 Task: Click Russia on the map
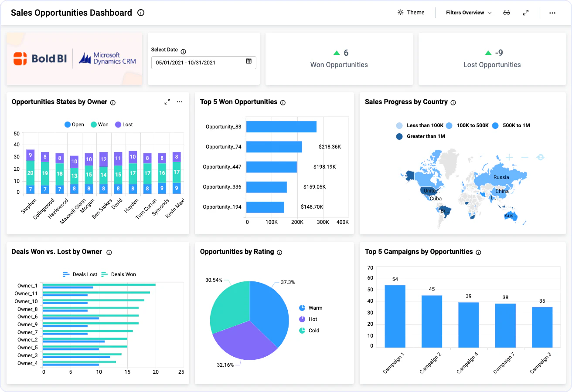point(501,177)
